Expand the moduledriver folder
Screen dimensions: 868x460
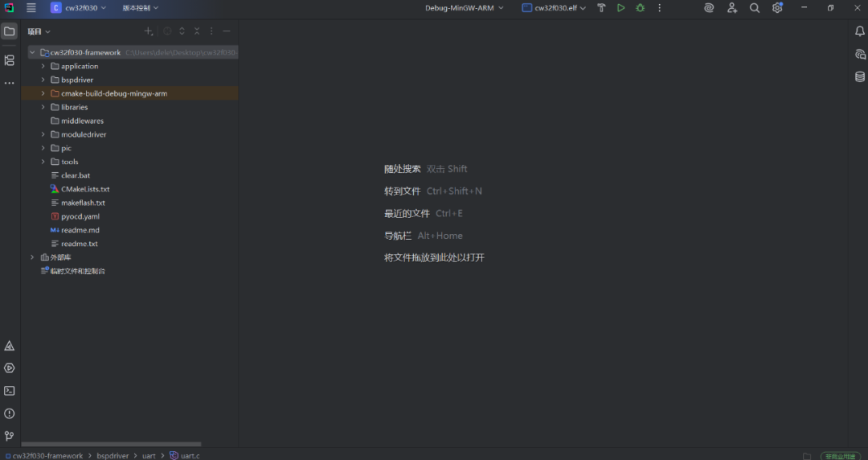[x=43, y=134]
